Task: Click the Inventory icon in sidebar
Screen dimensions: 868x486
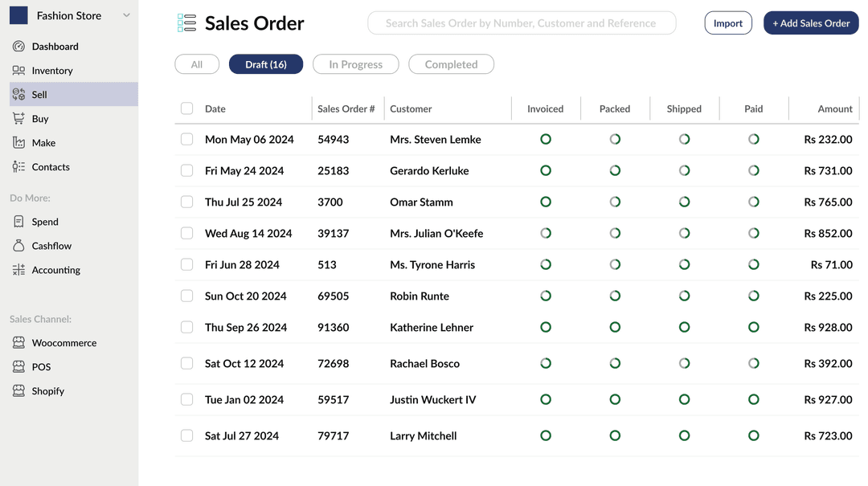Action: tap(18, 71)
